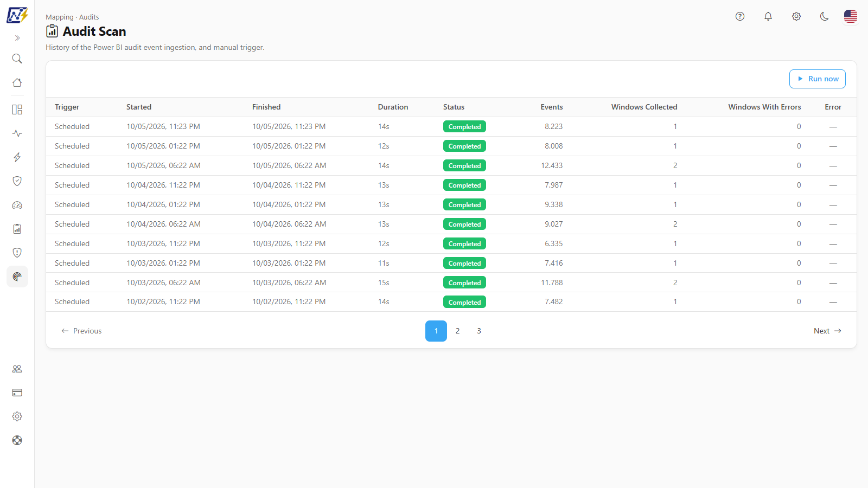
Task: Click the Mapping breadcrumb link
Action: pyautogui.click(x=59, y=17)
